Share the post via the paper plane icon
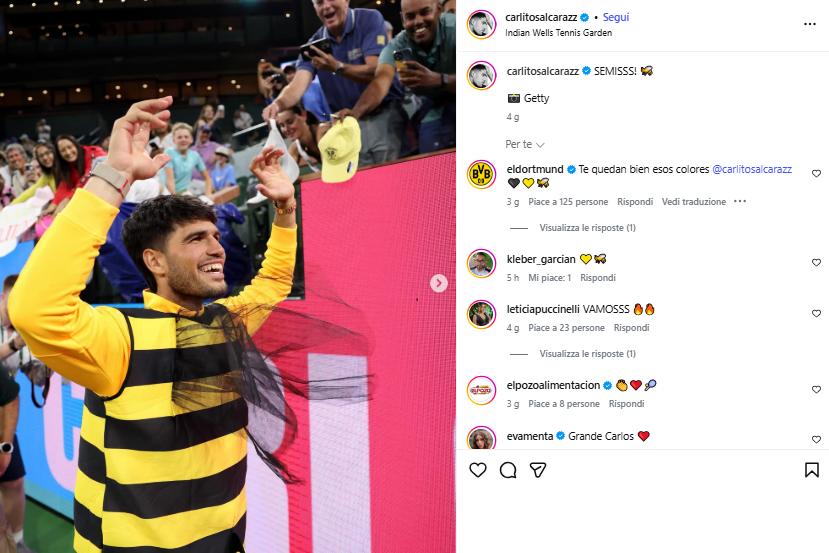The height and width of the screenshot is (553, 829). pos(538,469)
